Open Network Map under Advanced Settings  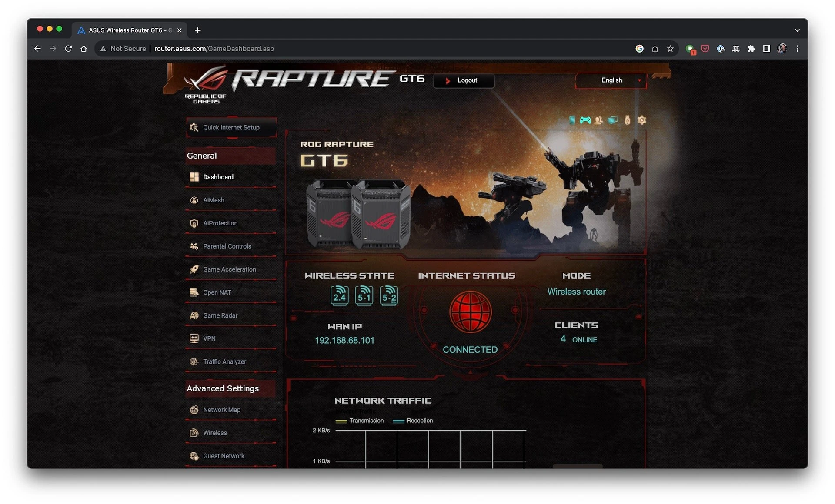(x=231, y=410)
